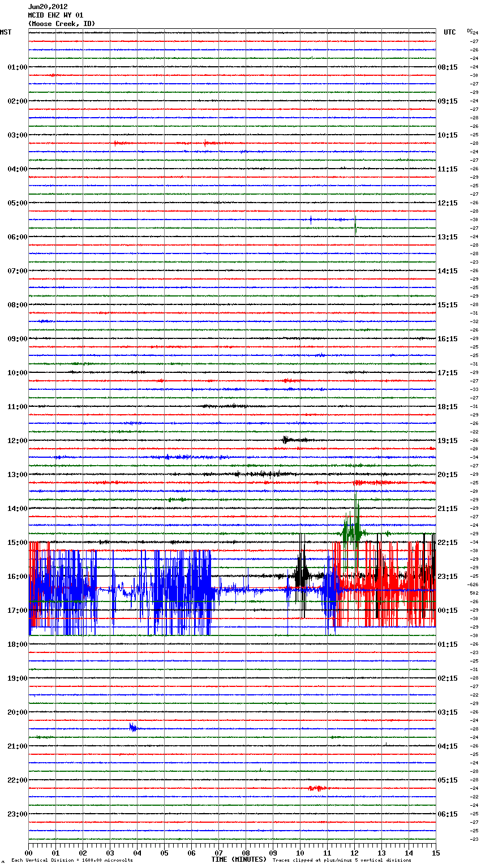The height and width of the screenshot is (868, 481).
Task: Click the 04:00 MST row label
Action: [x=18, y=169]
